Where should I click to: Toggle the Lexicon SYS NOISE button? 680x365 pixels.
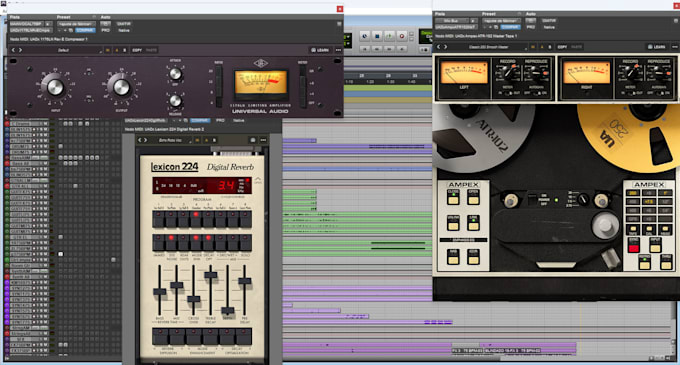point(171,243)
